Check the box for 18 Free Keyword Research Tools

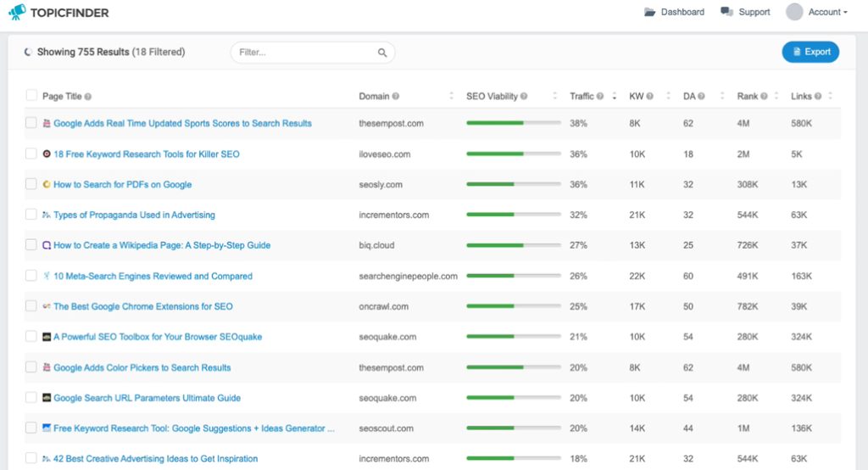31,154
